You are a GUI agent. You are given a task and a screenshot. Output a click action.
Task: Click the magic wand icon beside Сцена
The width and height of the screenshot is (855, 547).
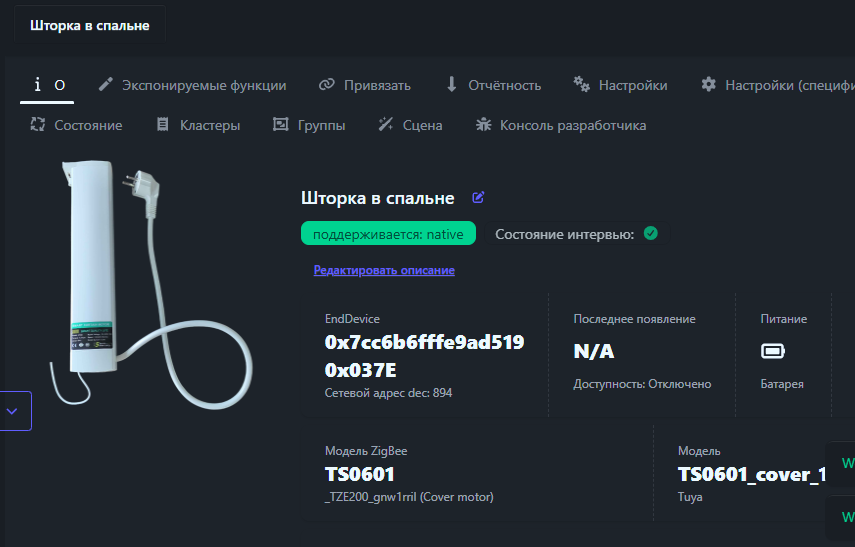[x=386, y=124]
